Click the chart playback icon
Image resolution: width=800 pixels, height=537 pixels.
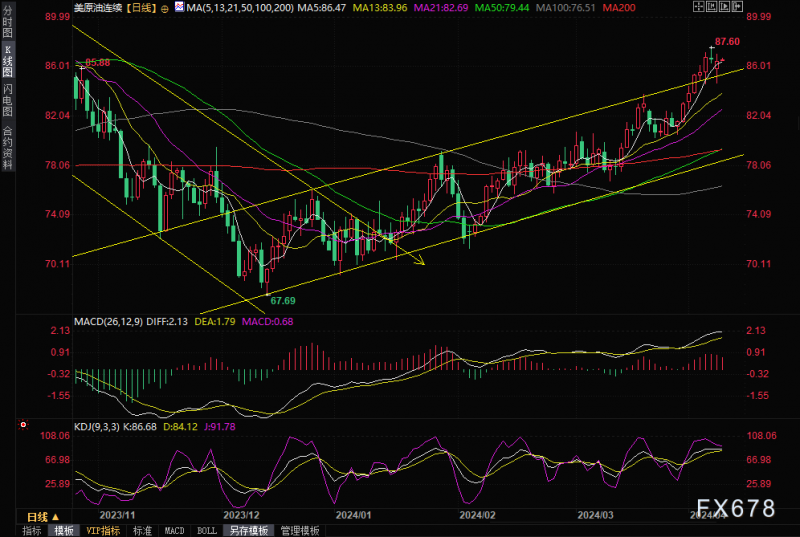724,7
